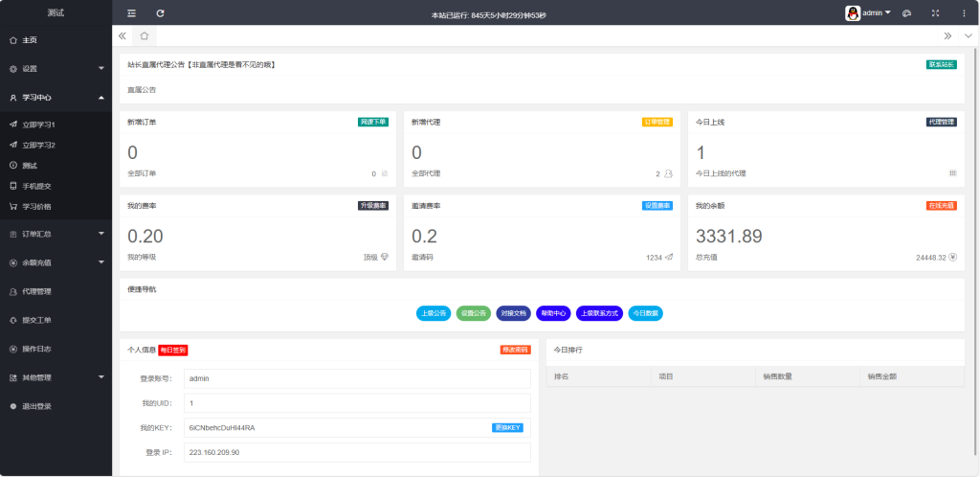Collapse the sidebar with the menu fold icon
Screen dimensions: 980x477
132,13
